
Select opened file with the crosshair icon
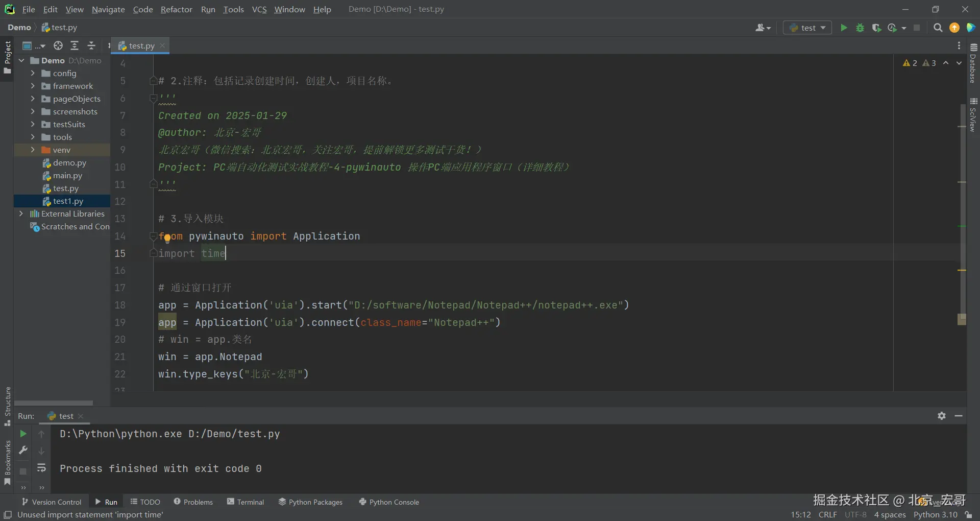click(x=58, y=45)
